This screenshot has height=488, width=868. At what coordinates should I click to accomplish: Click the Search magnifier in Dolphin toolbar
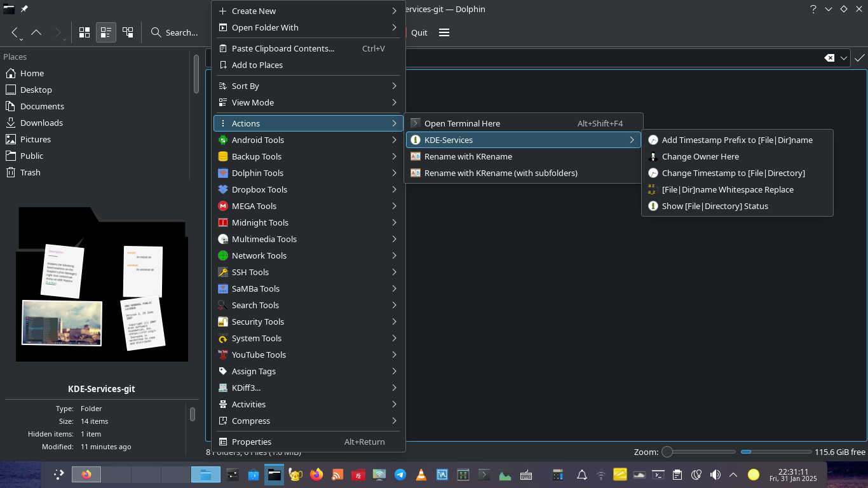point(156,32)
